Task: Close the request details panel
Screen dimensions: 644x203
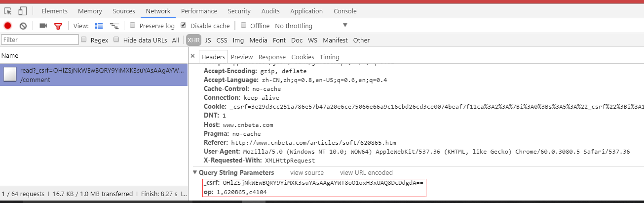Action: pyautogui.click(x=192, y=56)
